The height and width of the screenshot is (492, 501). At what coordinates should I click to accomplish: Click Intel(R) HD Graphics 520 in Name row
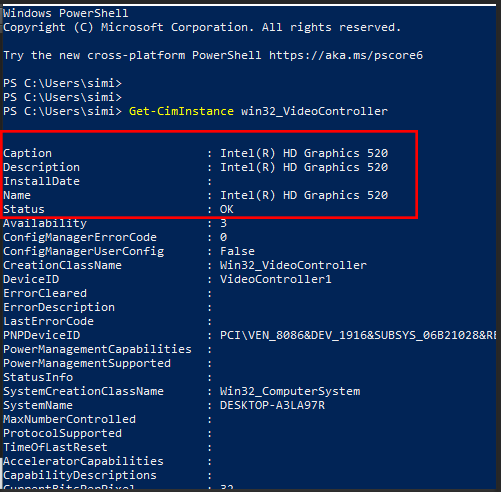click(x=304, y=195)
